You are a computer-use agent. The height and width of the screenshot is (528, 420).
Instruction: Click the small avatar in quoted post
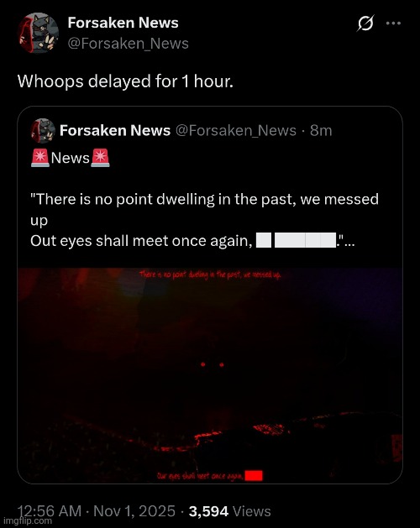pyautogui.click(x=43, y=131)
